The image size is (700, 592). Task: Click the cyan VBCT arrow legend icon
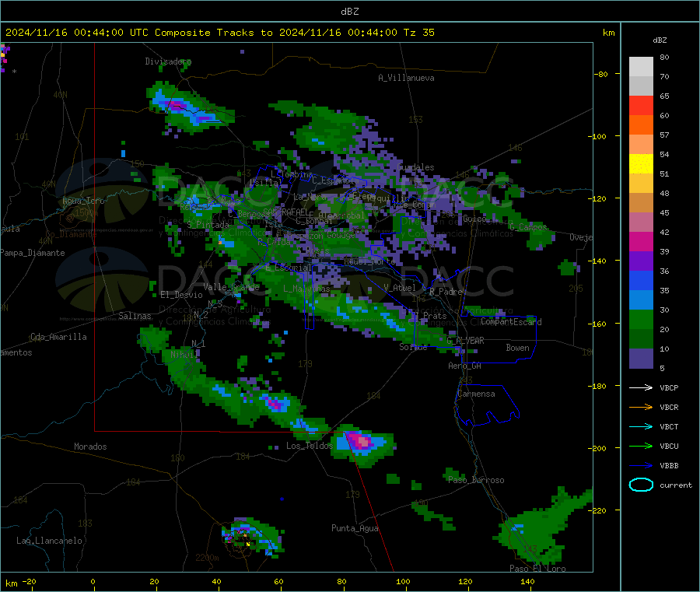point(641,426)
